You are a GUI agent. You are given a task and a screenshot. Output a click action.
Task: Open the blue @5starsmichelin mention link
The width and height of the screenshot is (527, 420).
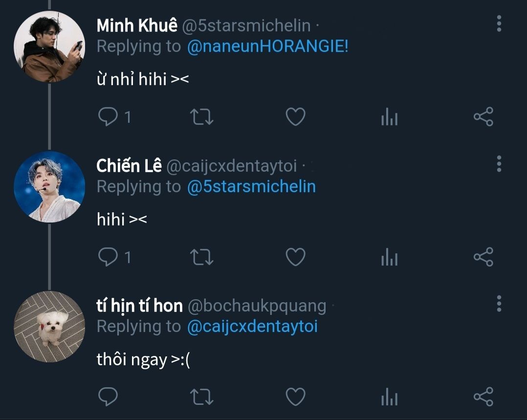(251, 186)
